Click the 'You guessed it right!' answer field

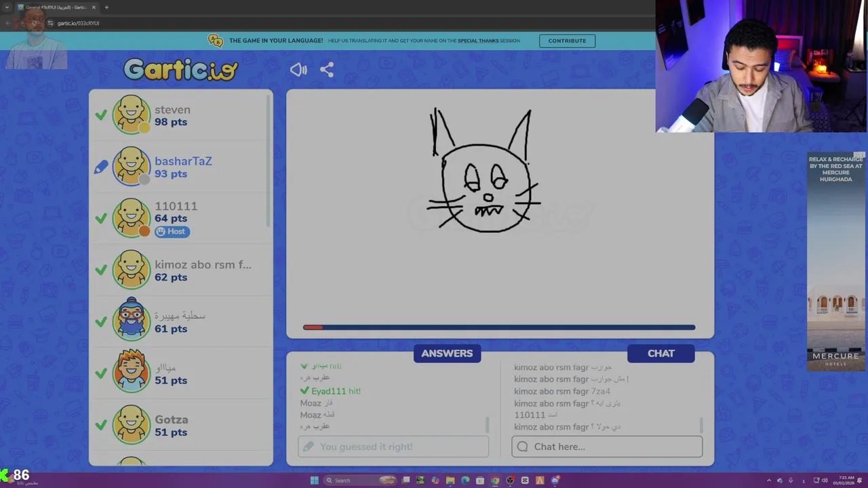393,447
